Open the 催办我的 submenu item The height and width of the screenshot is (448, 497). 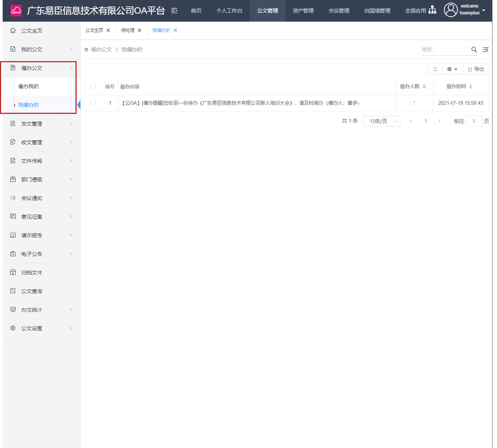point(28,86)
